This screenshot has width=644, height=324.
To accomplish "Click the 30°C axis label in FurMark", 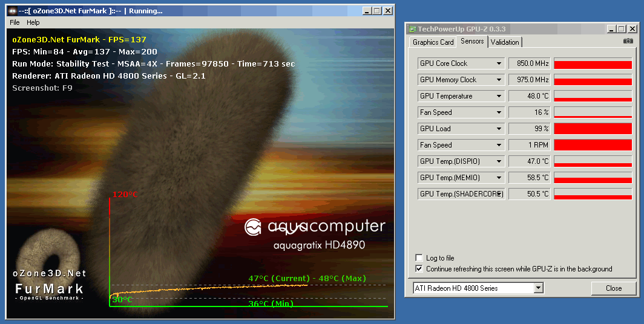I will (x=122, y=300).
